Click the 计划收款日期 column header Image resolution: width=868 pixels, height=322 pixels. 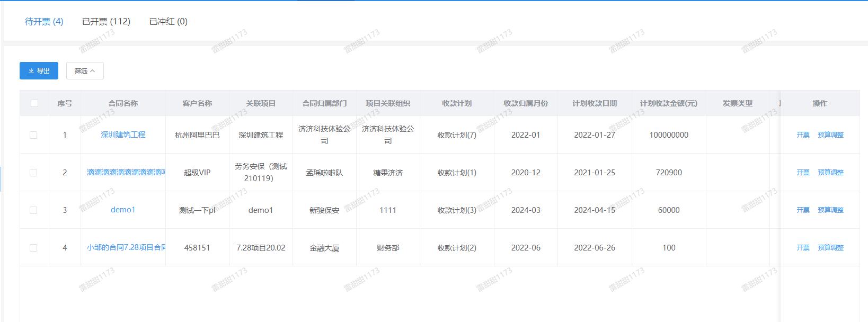pos(595,103)
